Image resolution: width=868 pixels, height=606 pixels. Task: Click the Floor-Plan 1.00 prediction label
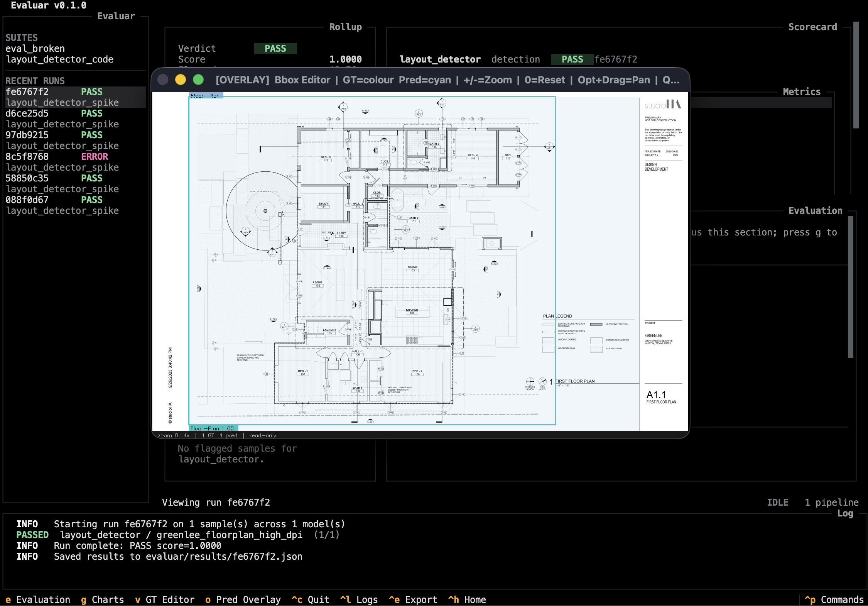click(x=213, y=428)
